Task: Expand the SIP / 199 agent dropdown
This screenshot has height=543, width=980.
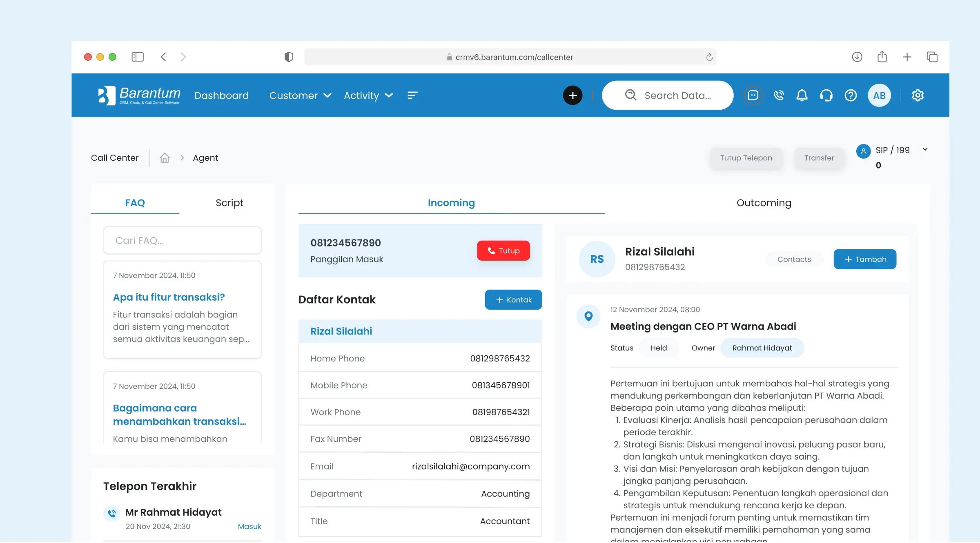Action: click(x=925, y=149)
